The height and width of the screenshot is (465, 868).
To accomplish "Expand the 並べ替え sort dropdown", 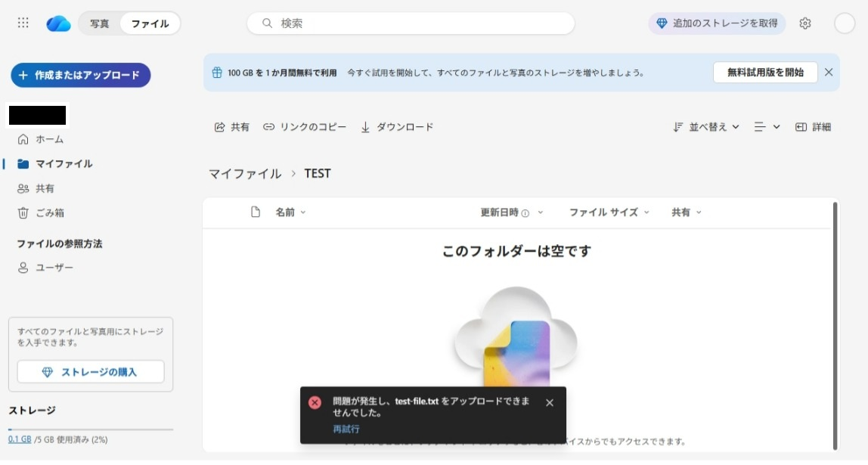I will coord(706,127).
